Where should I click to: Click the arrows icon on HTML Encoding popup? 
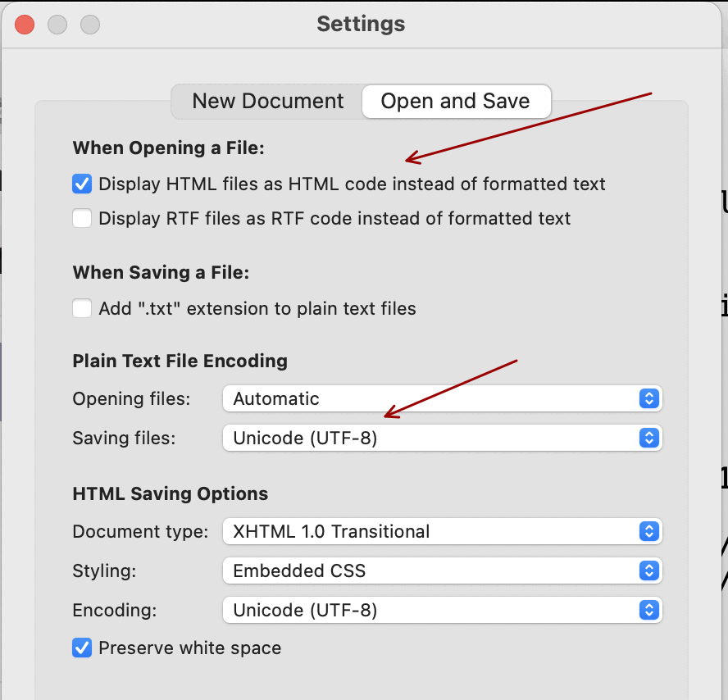coord(649,610)
